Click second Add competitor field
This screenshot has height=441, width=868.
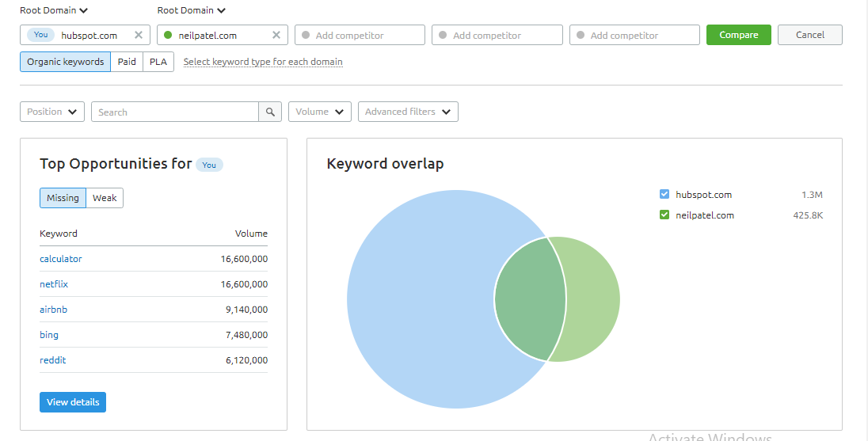(497, 35)
